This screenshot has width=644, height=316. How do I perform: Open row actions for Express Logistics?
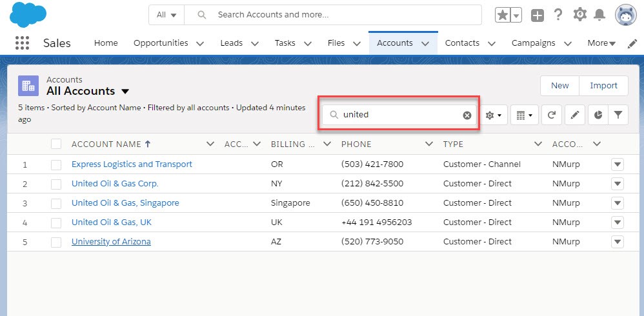[618, 165]
